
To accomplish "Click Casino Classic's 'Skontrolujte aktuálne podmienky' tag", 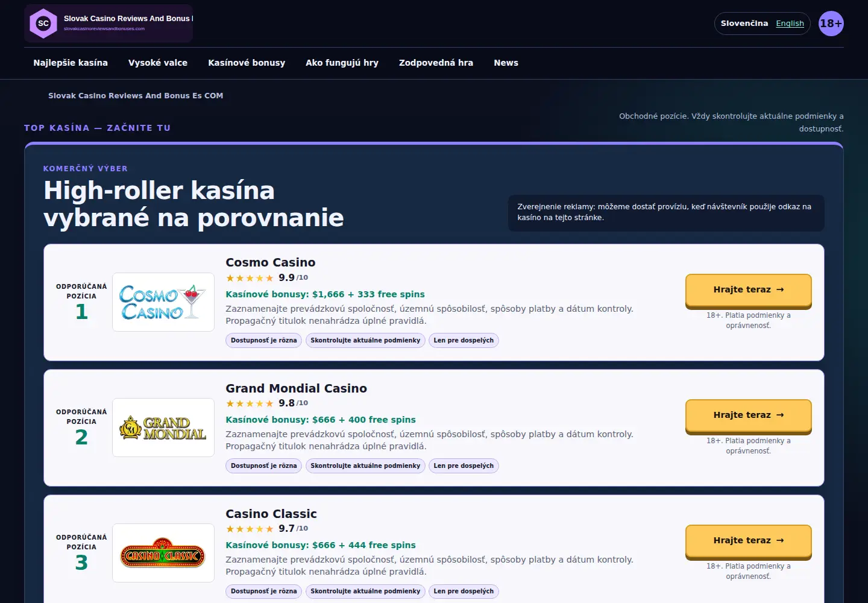I will (x=365, y=592).
